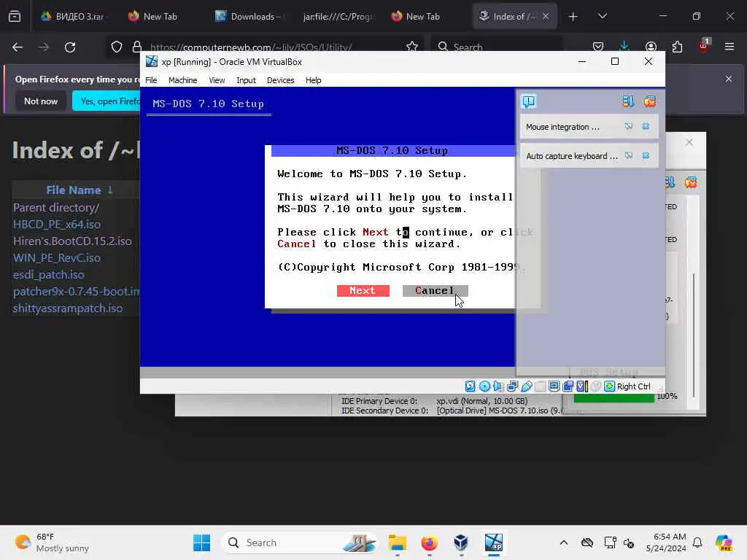This screenshot has height=560, width=747.
Task: Open the Firefox downloads panel
Action: (624, 46)
